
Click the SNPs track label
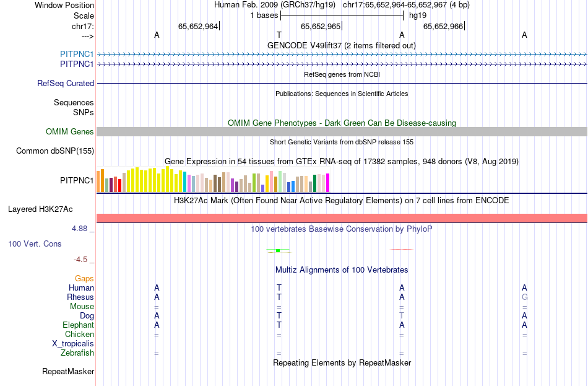tap(84, 112)
